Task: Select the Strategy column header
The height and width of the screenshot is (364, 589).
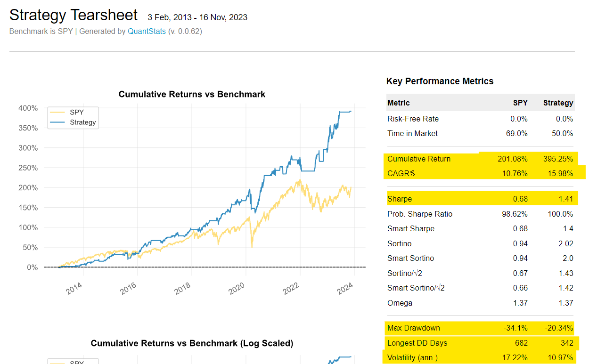Action: tap(558, 102)
